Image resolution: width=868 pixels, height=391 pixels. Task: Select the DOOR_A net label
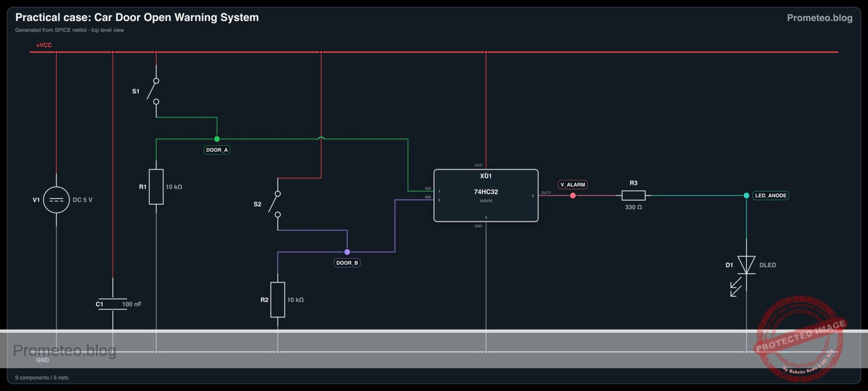(x=217, y=150)
